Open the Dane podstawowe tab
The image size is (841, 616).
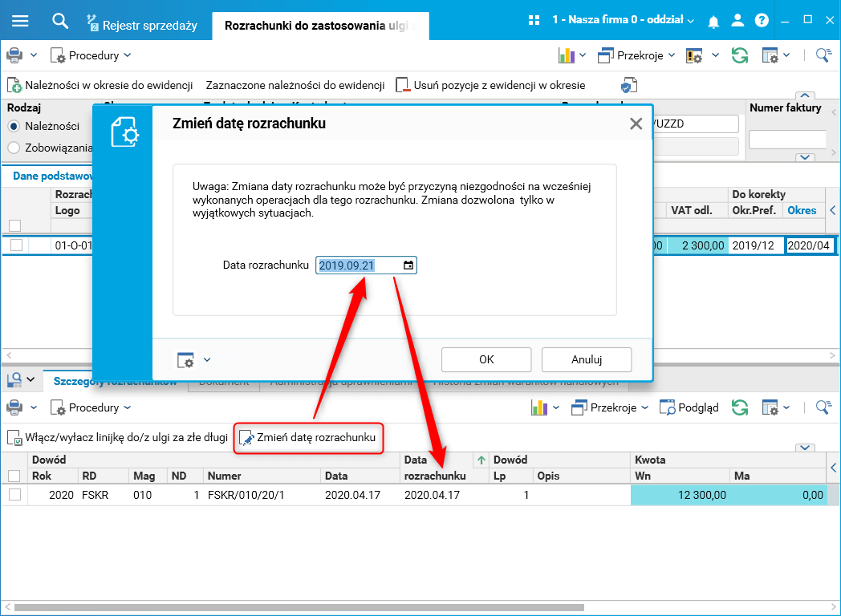[52, 176]
